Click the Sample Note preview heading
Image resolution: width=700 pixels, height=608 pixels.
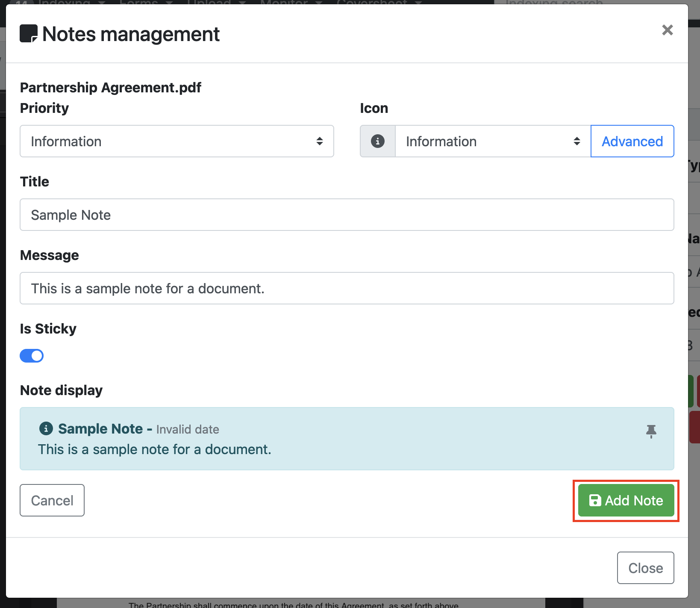pyautogui.click(x=100, y=428)
